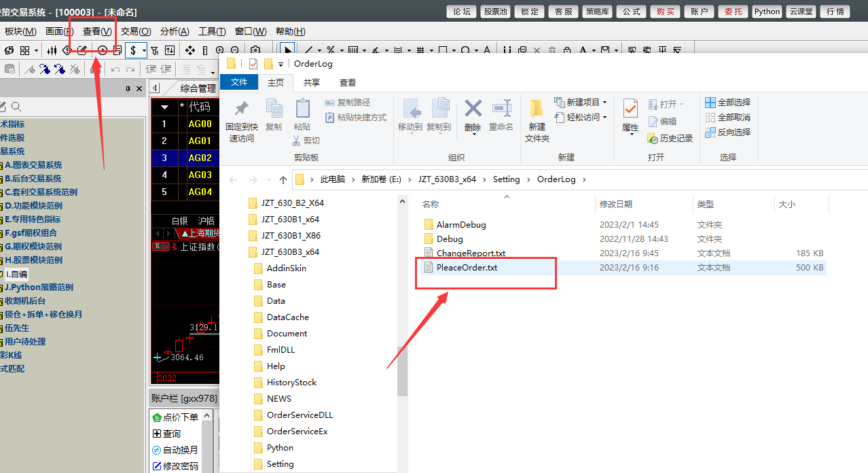868x473 pixels.
Task: Expand the 查询 node in 账户栏
Action: (157, 434)
